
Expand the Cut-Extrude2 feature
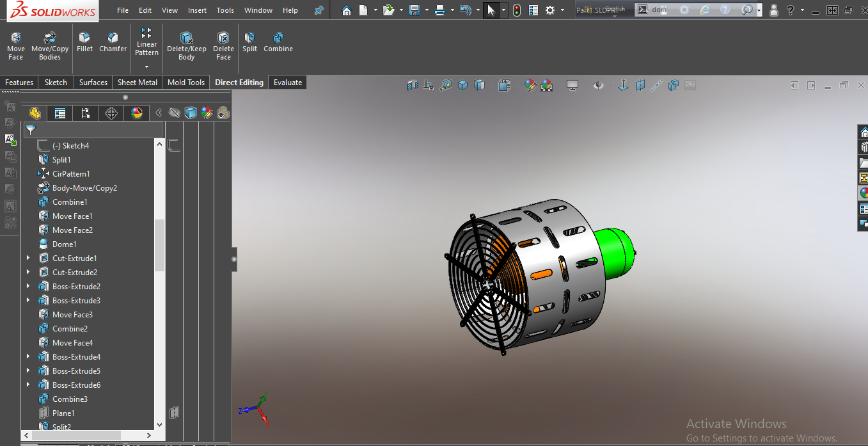tap(28, 272)
